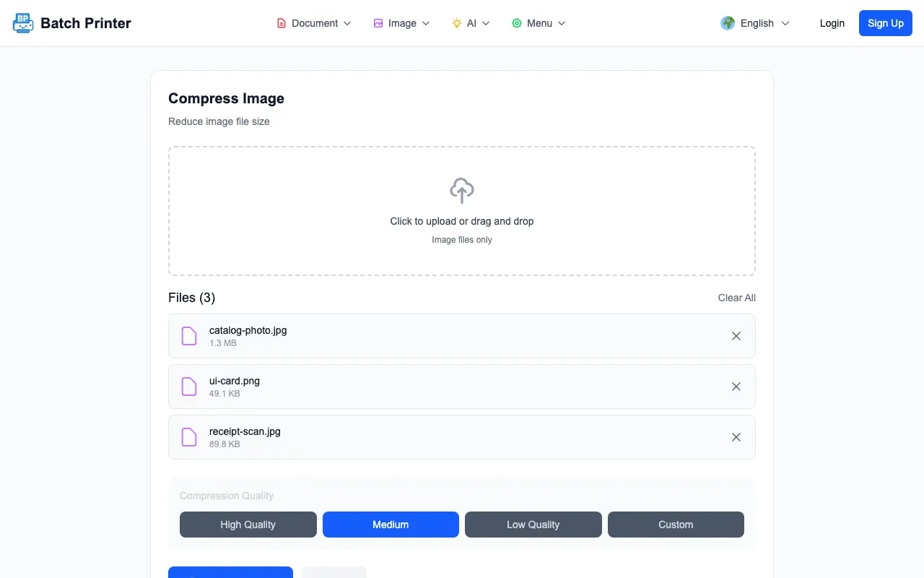Click the cloud upload icon
Viewport: 924px width, 578px height.
pyautogui.click(x=462, y=191)
